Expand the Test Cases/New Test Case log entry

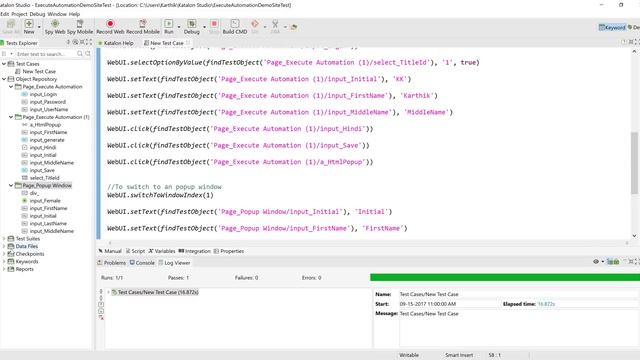109,292
